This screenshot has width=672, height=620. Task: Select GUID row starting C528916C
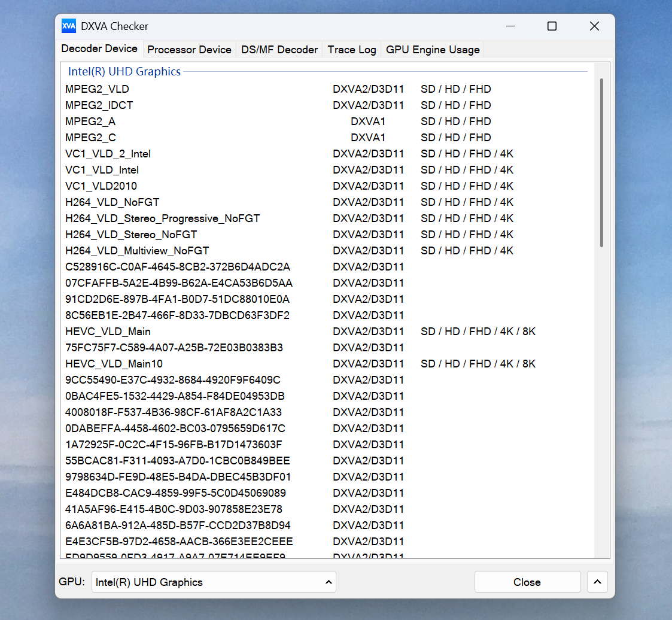[x=327, y=267]
